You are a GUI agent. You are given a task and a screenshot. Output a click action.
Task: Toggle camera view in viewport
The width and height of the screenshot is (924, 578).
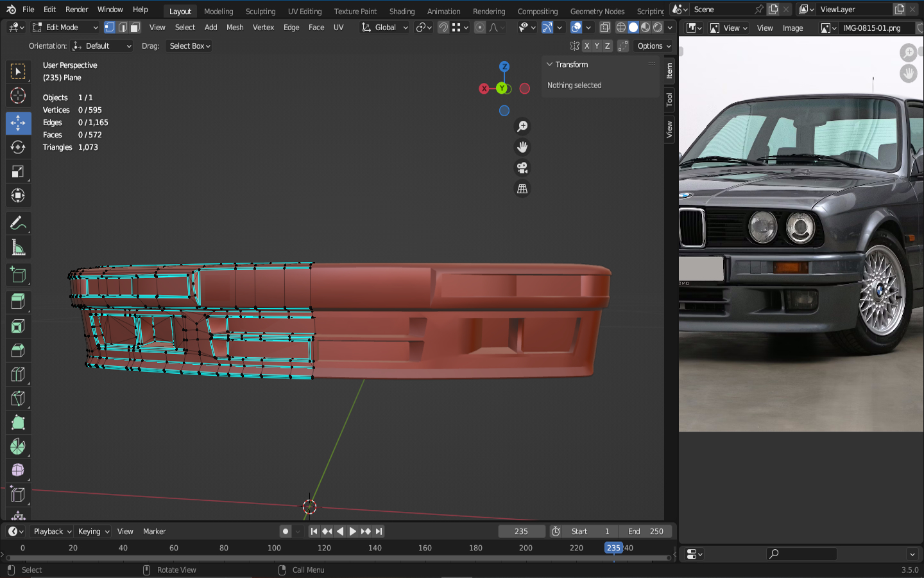[522, 168]
